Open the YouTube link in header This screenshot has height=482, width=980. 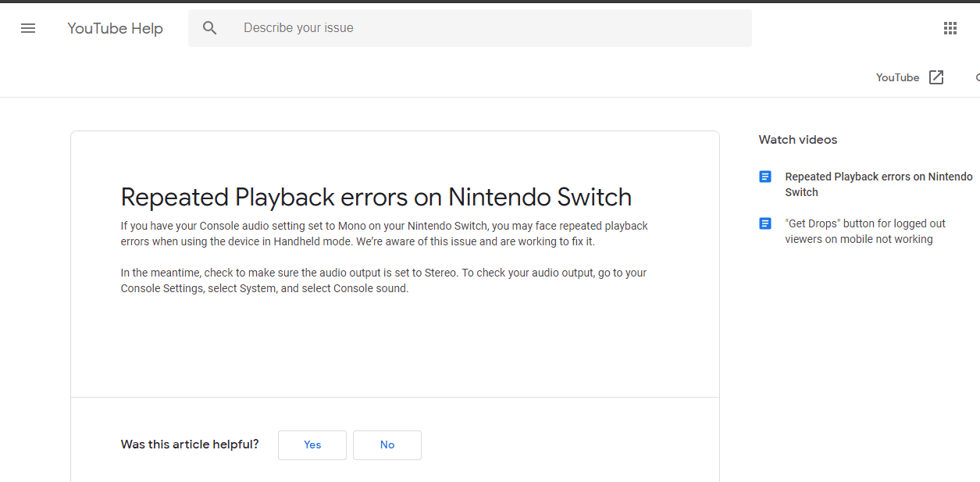tap(897, 77)
